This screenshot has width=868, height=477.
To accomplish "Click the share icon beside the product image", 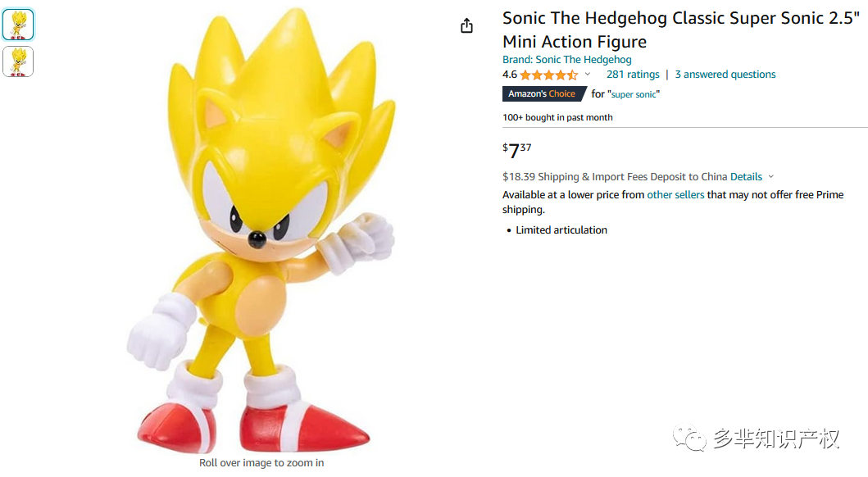I will pyautogui.click(x=466, y=25).
